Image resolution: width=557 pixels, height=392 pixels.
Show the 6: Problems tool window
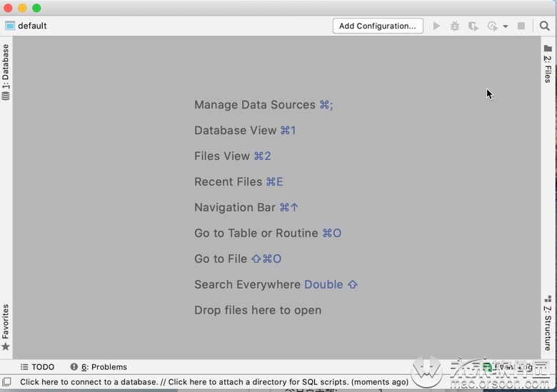pyautogui.click(x=99, y=367)
